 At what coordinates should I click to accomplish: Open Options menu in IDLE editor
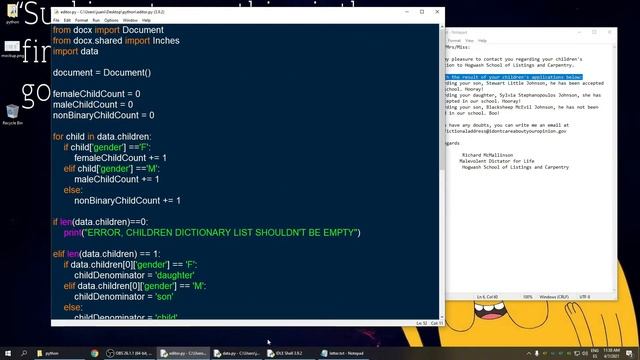point(111,20)
